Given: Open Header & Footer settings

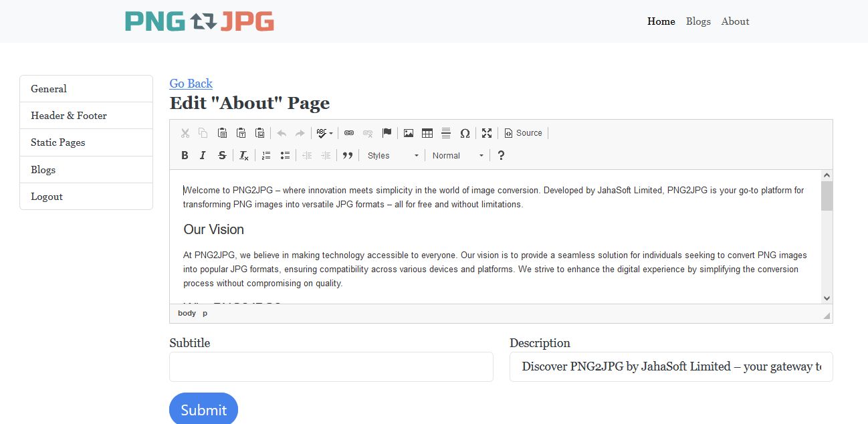Looking at the screenshot, I should 86,116.
